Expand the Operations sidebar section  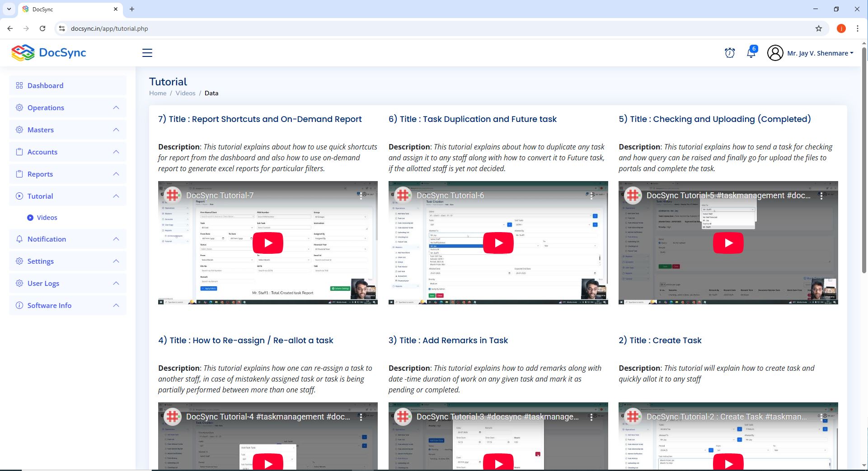(x=68, y=108)
